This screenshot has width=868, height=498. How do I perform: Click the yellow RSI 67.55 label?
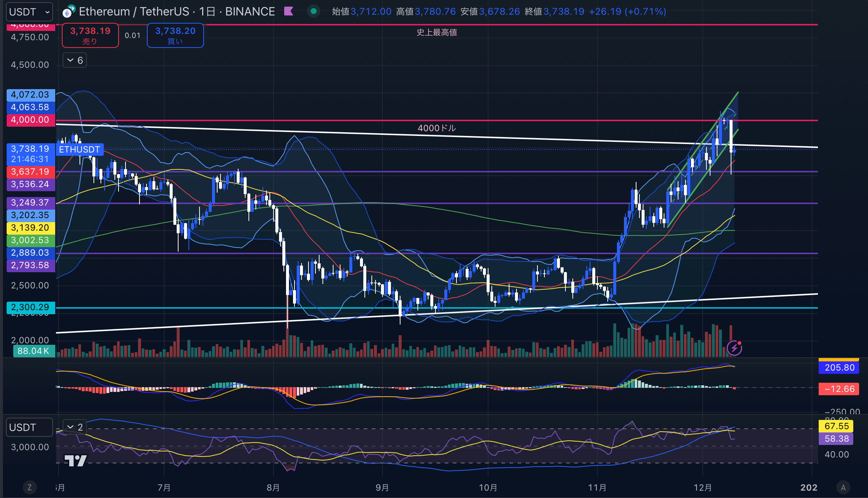836,426
